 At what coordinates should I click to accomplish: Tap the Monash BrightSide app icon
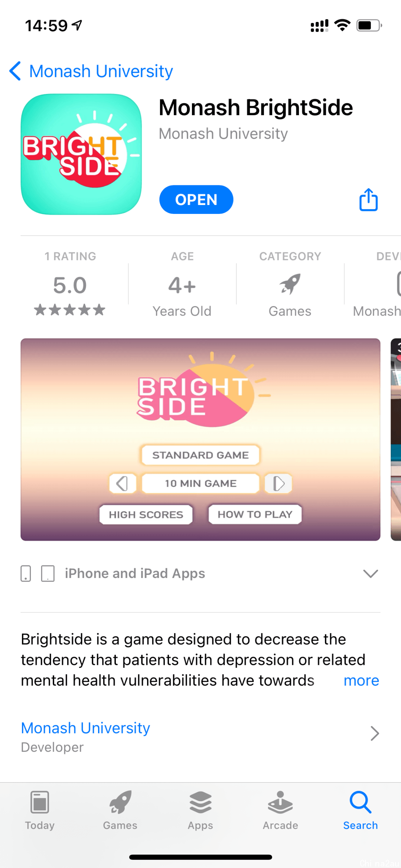(81, 154)
